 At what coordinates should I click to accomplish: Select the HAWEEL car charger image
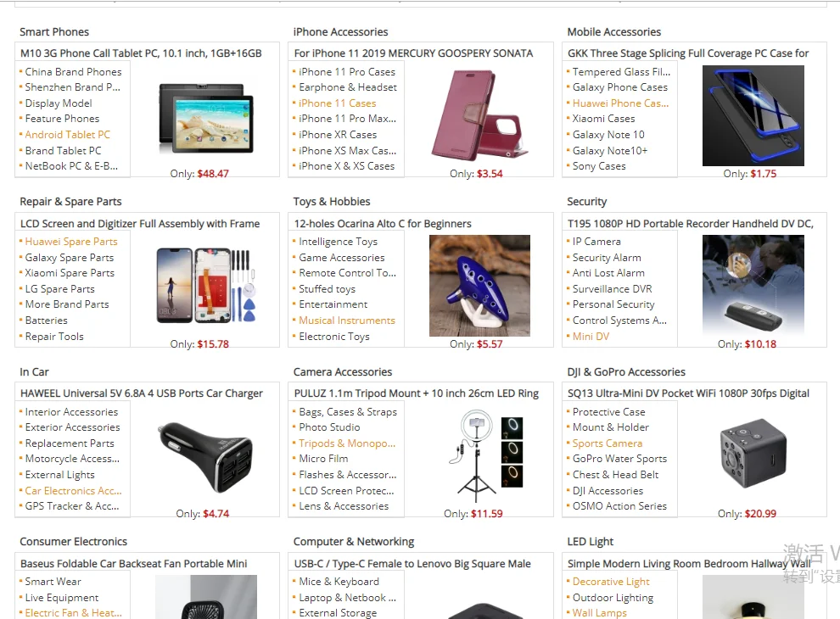tap(205, 455)
